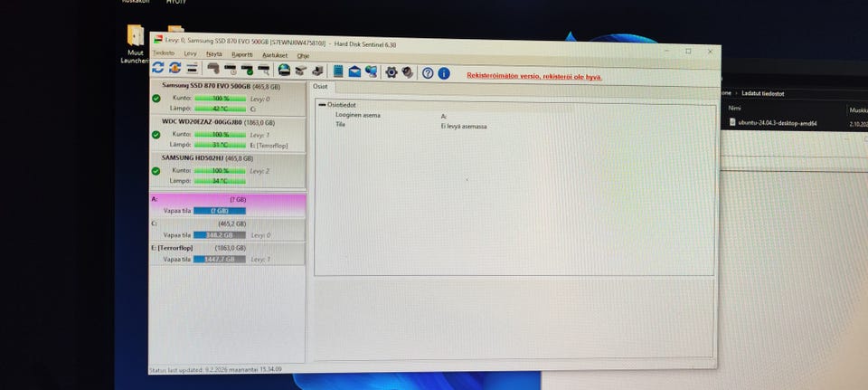Image resolution: width=868 pixels, height=390 pixels.
Task: Click the red unregistered version link
Action: tap(534, 76)
